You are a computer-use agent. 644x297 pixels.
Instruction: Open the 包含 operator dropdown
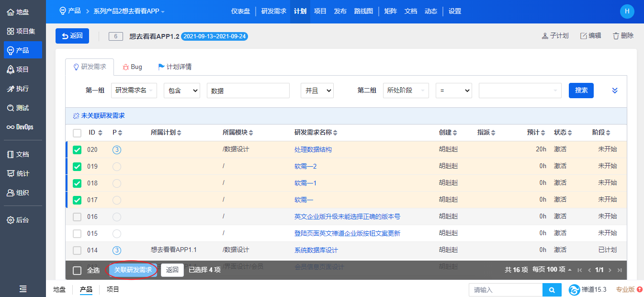coord(181,91)
